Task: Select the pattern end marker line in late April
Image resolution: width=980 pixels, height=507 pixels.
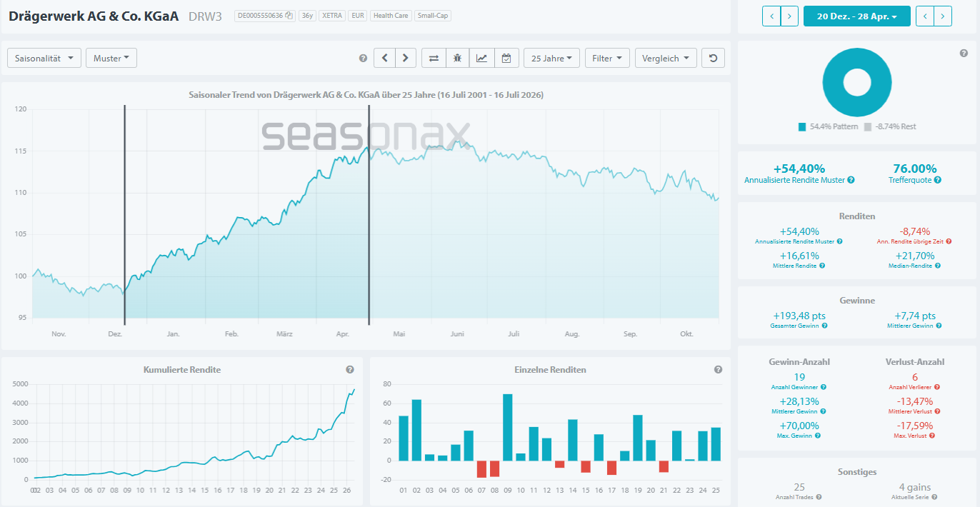Action: tap(369, 214)
